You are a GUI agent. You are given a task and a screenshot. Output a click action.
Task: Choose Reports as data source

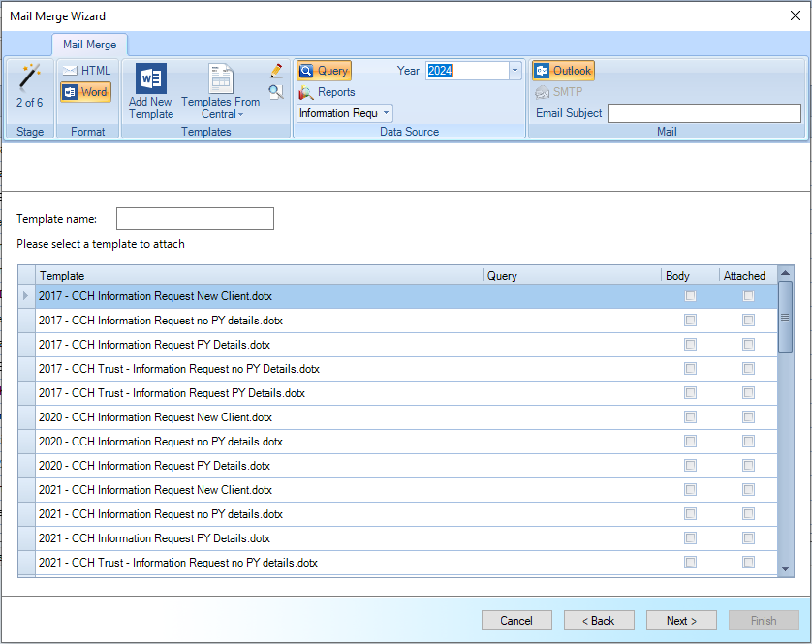pyautogui.click(x=327, y=92)
